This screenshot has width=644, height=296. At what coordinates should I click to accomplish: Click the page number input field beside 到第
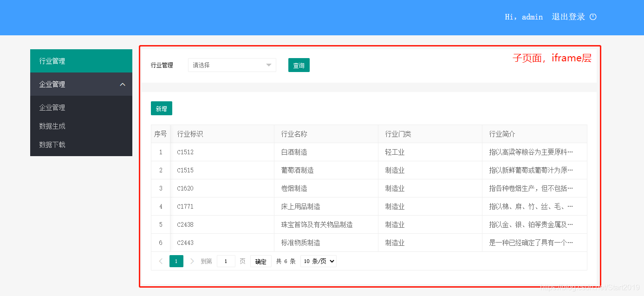pos(226,261)
